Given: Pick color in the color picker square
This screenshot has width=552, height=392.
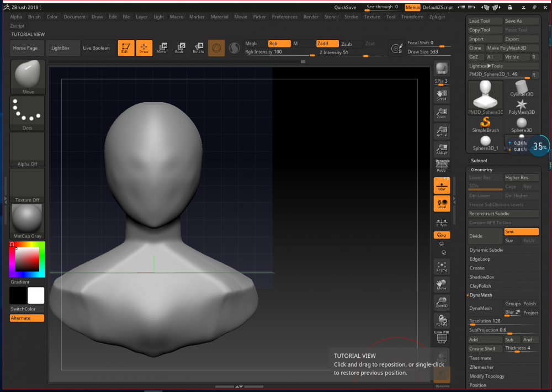Looking at the screenshot, I should [27, 259].
